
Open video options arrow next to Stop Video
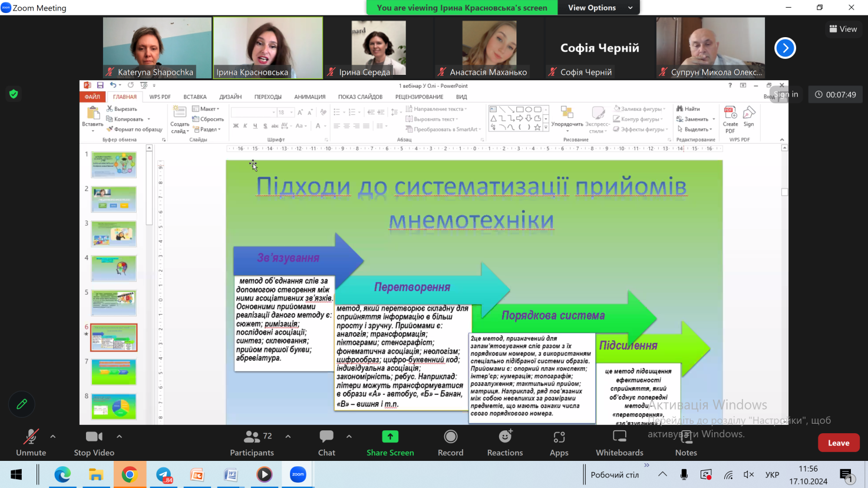(x=119, y=437)
